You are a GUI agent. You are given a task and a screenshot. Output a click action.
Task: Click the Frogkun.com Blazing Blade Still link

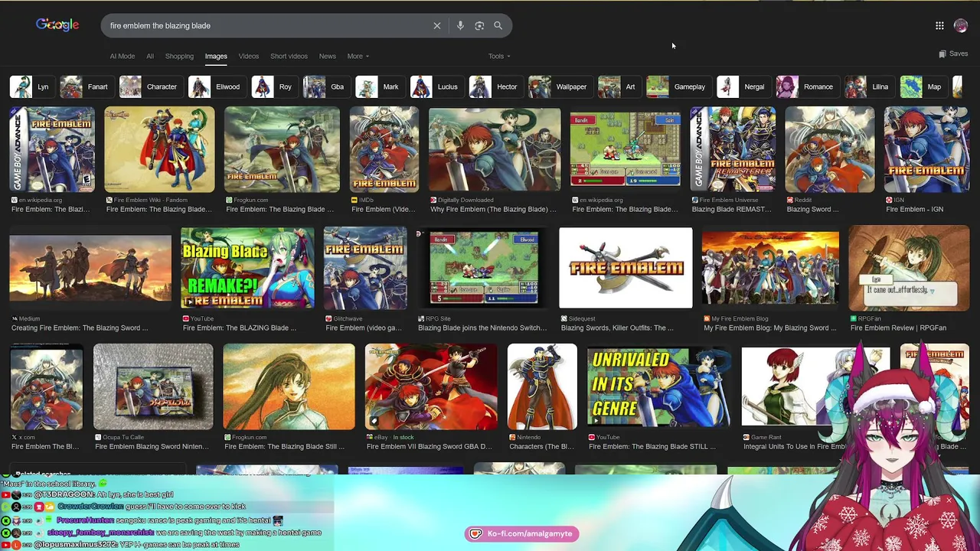[285, 446]
